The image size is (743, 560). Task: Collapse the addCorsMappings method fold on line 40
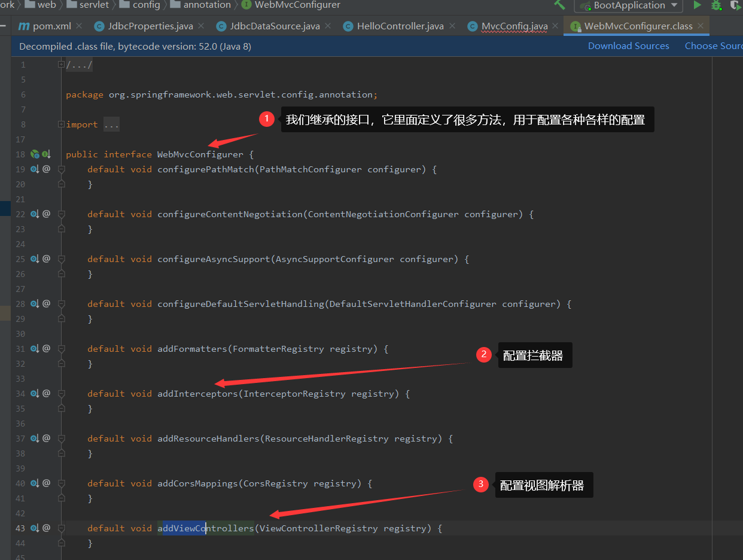pos(61,484)
